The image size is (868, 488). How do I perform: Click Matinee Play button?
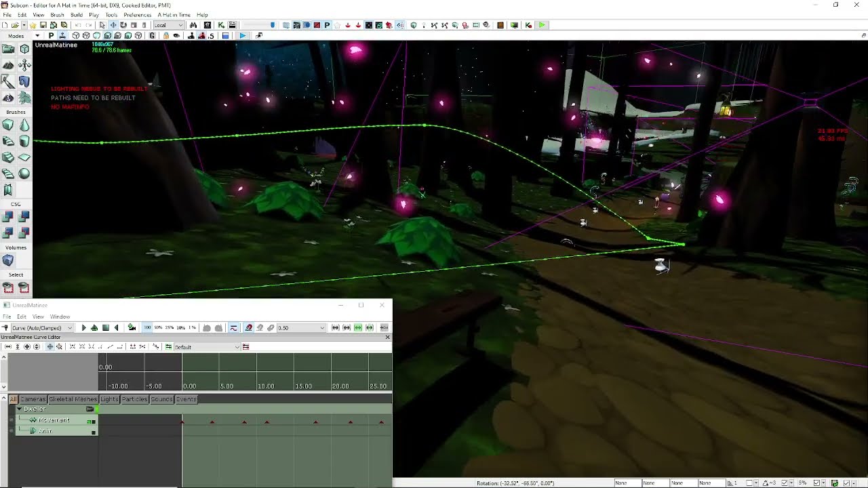(x=83, y=327)
